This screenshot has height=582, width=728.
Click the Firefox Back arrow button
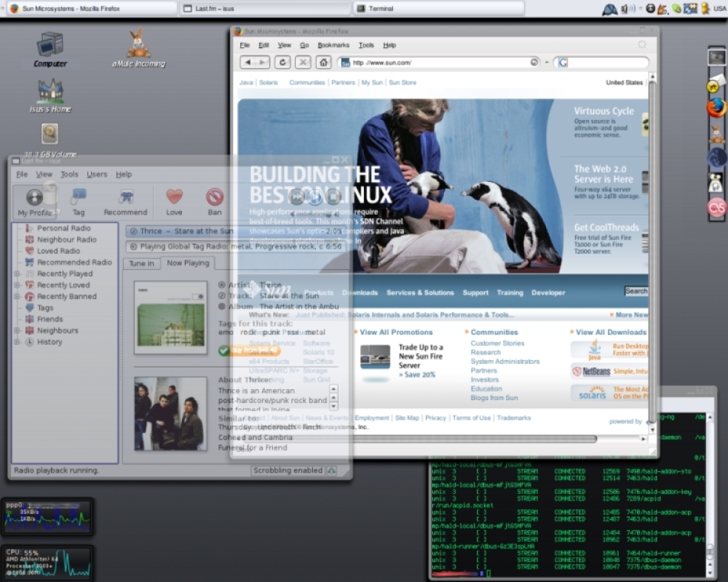[x=248, y=62]
